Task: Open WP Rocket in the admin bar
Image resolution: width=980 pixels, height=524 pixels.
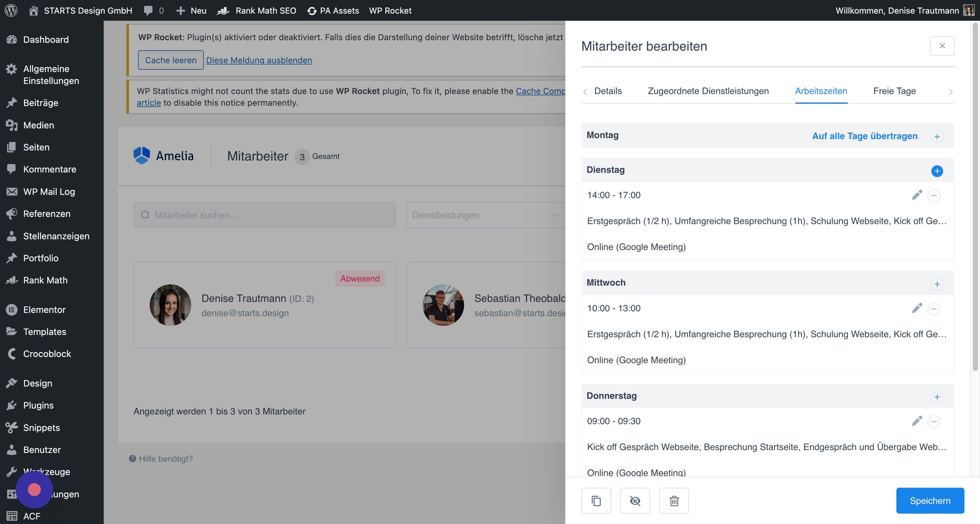Action: pyautogui.click(x=390, y=10)
